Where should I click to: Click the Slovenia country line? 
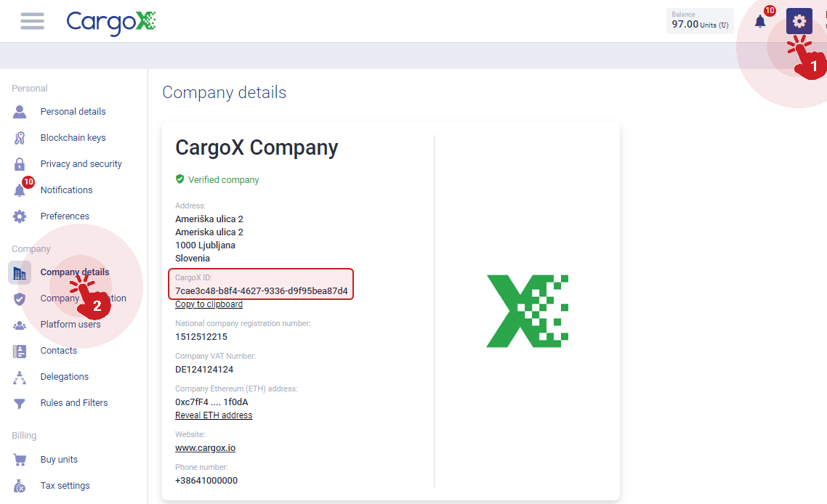193,259
